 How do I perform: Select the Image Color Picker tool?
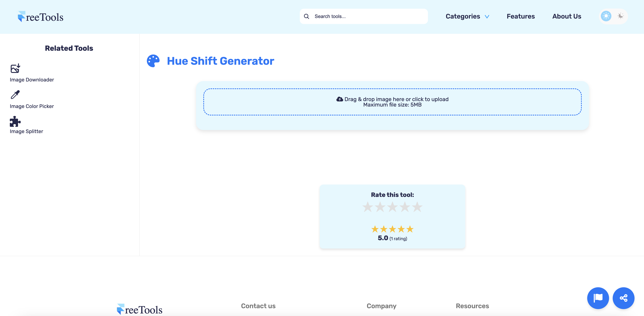point(32,106)
